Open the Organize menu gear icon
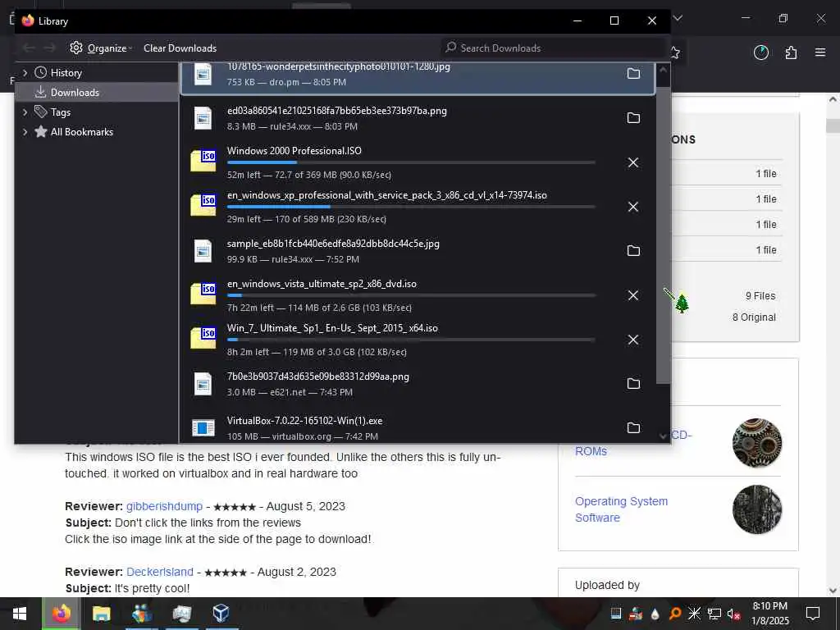840x630 pixels. point(76,48)
